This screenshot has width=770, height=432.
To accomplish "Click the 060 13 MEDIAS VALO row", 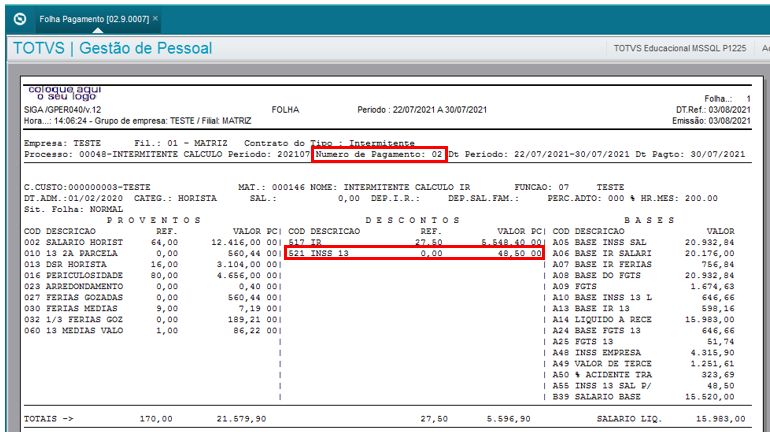I will point(152,330).
